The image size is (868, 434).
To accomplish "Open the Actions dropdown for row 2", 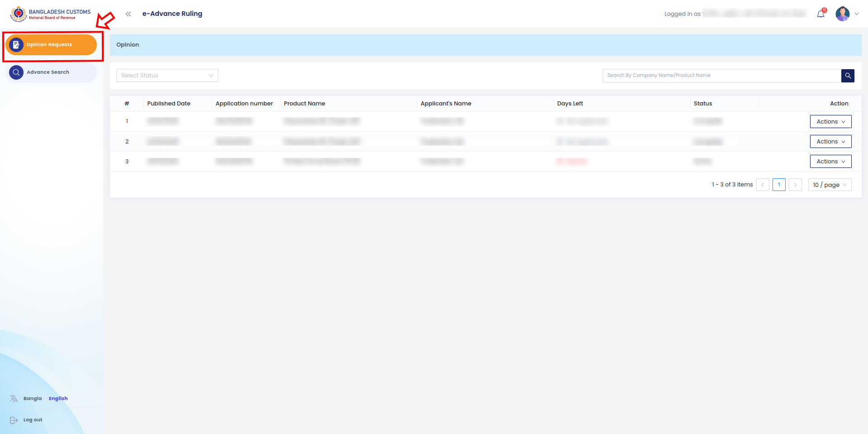I will 830,142.
